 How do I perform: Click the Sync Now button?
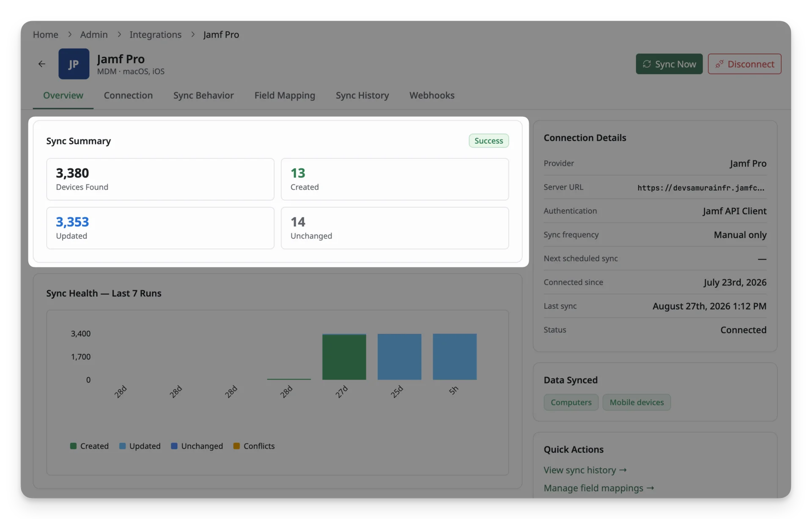(x=669, y=64)
